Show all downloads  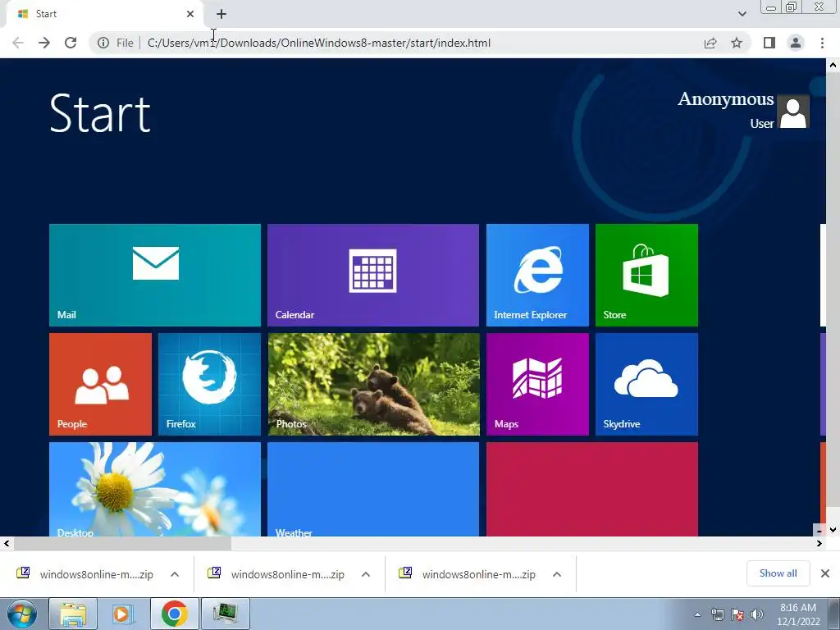click(x=778, y=573)
